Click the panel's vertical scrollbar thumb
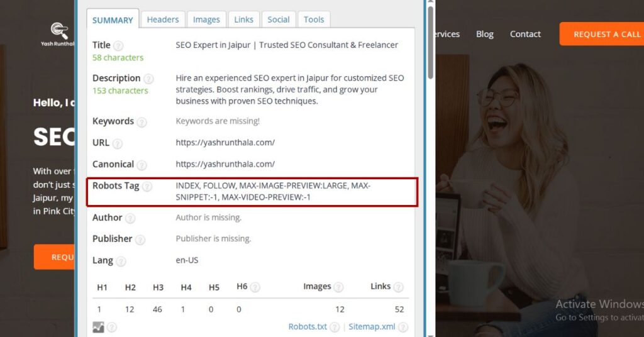644x337 pixels. click(430, 42)
